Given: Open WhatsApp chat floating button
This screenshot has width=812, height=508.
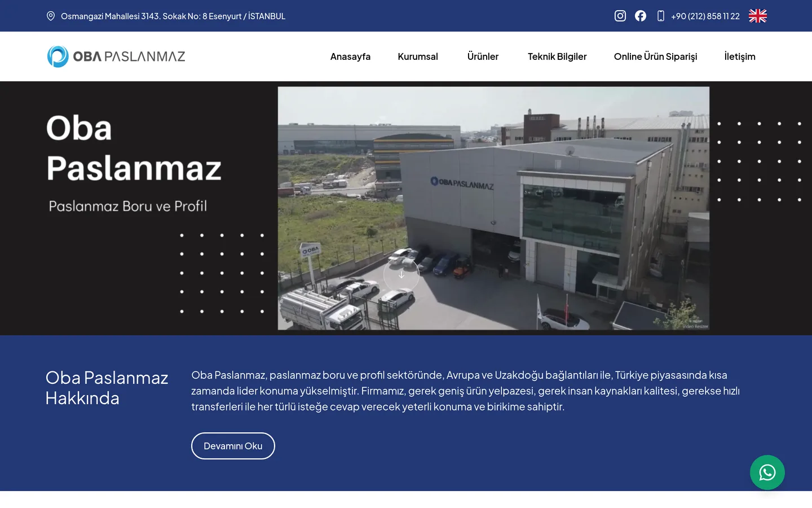Looking at the screenshot, I should click(767, 472).
